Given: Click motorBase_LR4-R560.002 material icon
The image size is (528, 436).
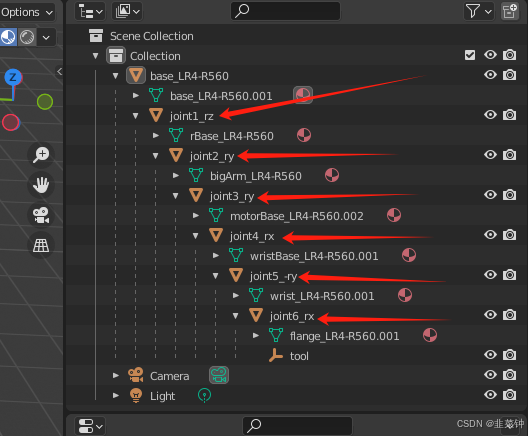Looking at the screenshot, I should click(394, 215).
